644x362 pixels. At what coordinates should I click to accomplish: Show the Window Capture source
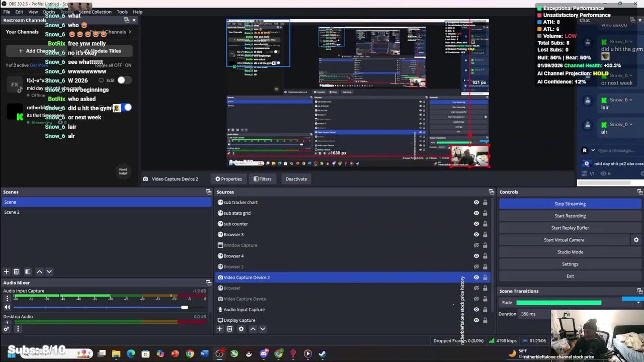(x=476, y=245)
